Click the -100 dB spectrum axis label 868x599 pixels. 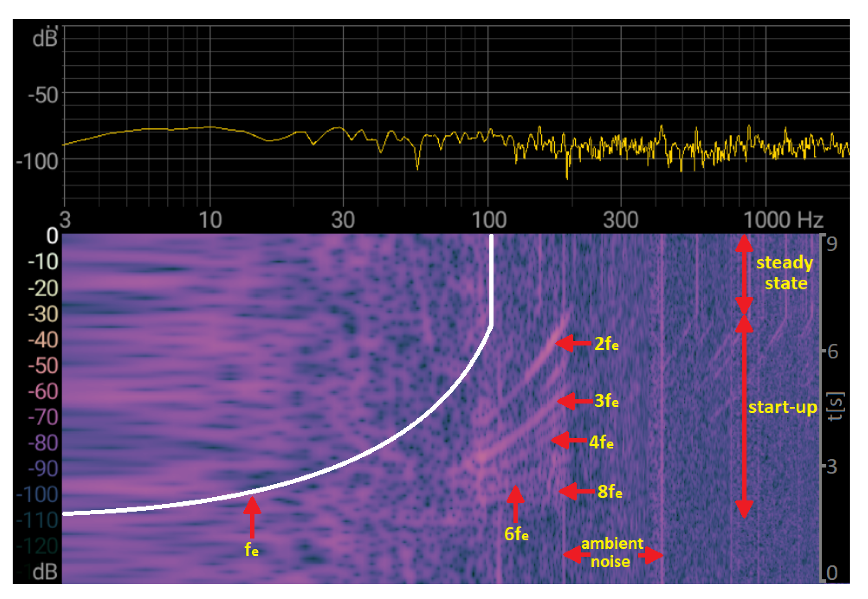coord(37,162)
